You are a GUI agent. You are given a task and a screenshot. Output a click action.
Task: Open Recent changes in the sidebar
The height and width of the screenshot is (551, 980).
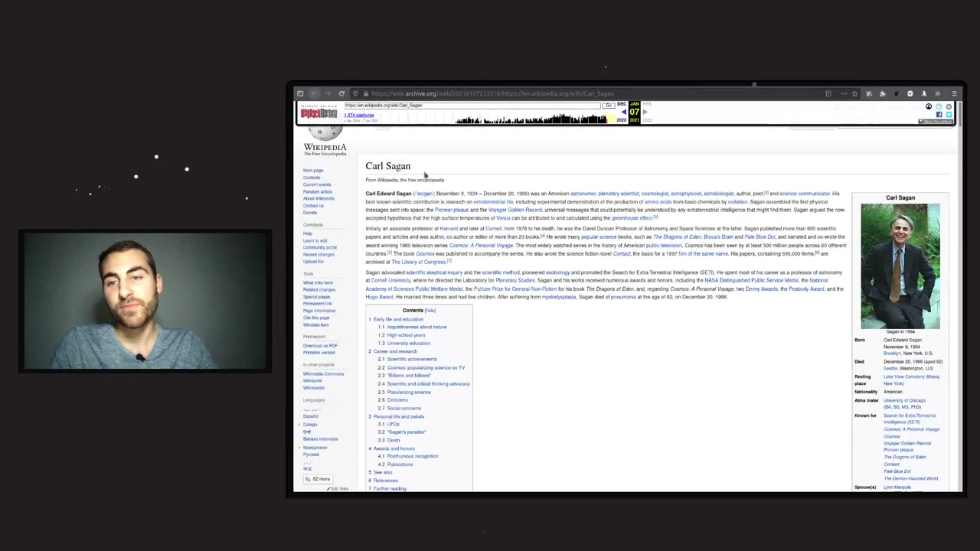(x=318, y=255)
